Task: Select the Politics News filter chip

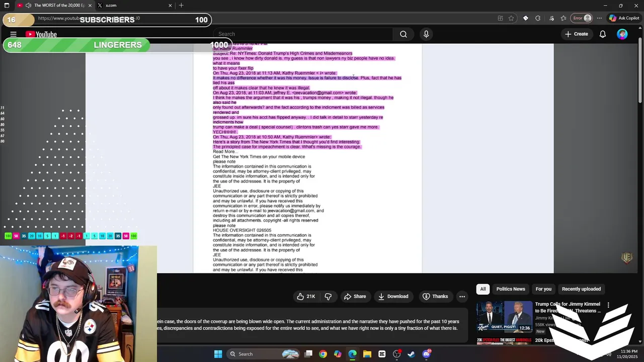Action: pyautogui.click(x=511, y=289)
